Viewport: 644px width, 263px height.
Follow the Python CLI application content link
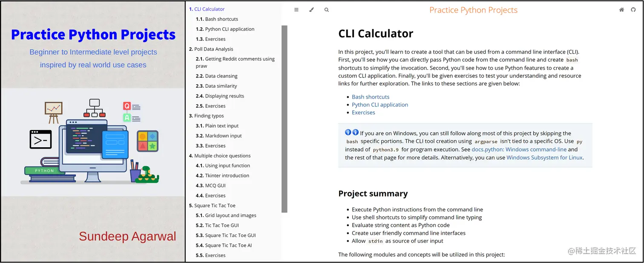tap(380, 105)
